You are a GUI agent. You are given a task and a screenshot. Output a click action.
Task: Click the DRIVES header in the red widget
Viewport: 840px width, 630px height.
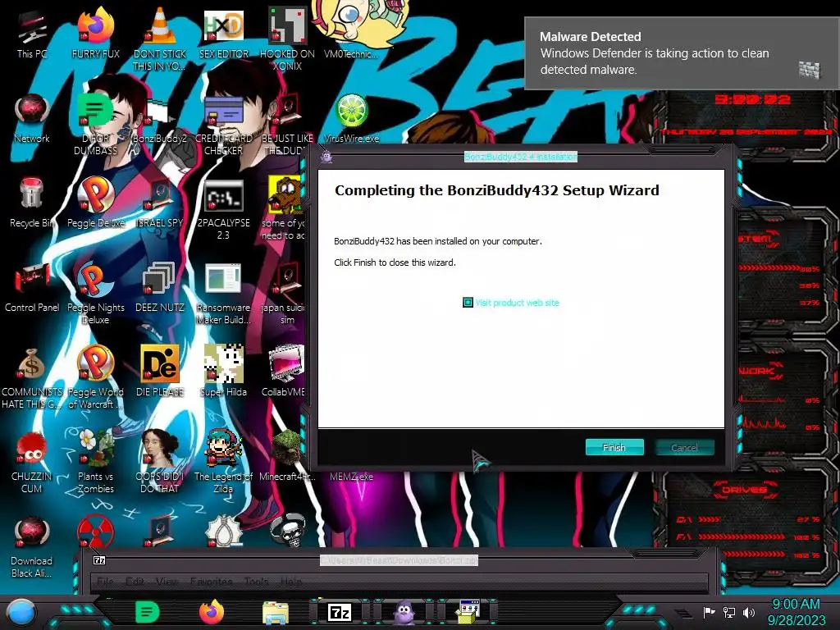pos(744,489)
